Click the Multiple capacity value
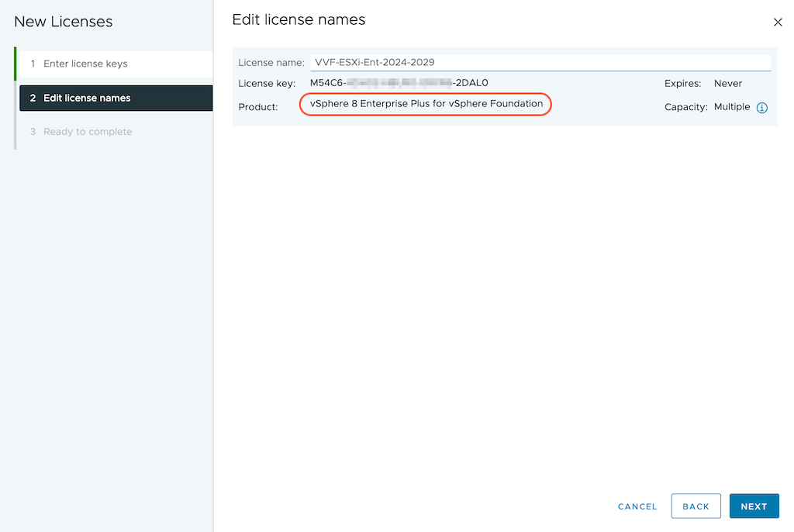Image resolution: width=794 pixels, height=532 pixels. (732, 107)
